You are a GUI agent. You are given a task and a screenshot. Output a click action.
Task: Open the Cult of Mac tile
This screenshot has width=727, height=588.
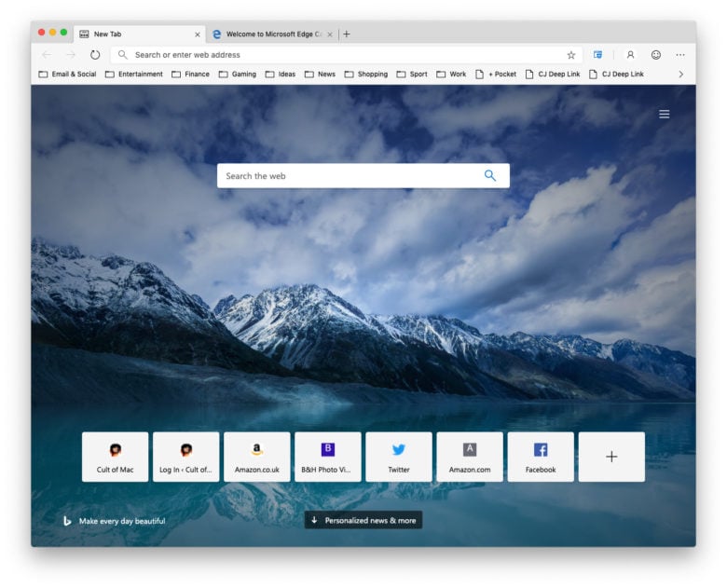[115, 457]
